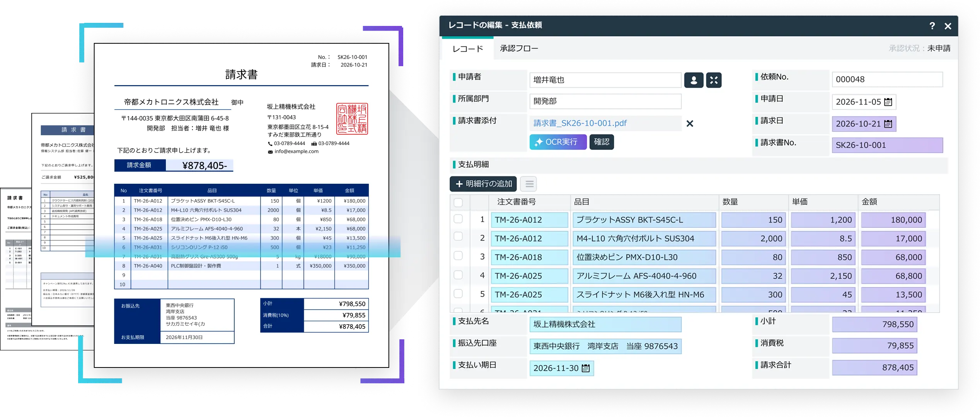This screenshot has width=980, height=417.
Task: Run OCR with the OCR実行 button
Action: pyautogui.click(x=558, y=142)
